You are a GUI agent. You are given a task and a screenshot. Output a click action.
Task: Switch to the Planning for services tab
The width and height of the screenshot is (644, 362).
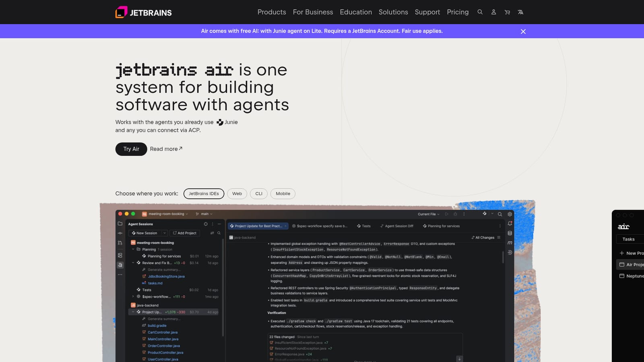pyautogui.click(x=441, y=226)
